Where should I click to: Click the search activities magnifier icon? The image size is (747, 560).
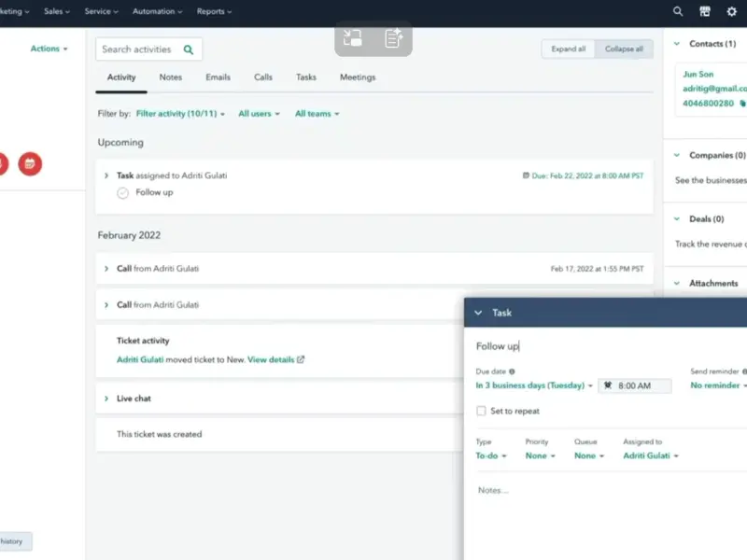[189, 49]
